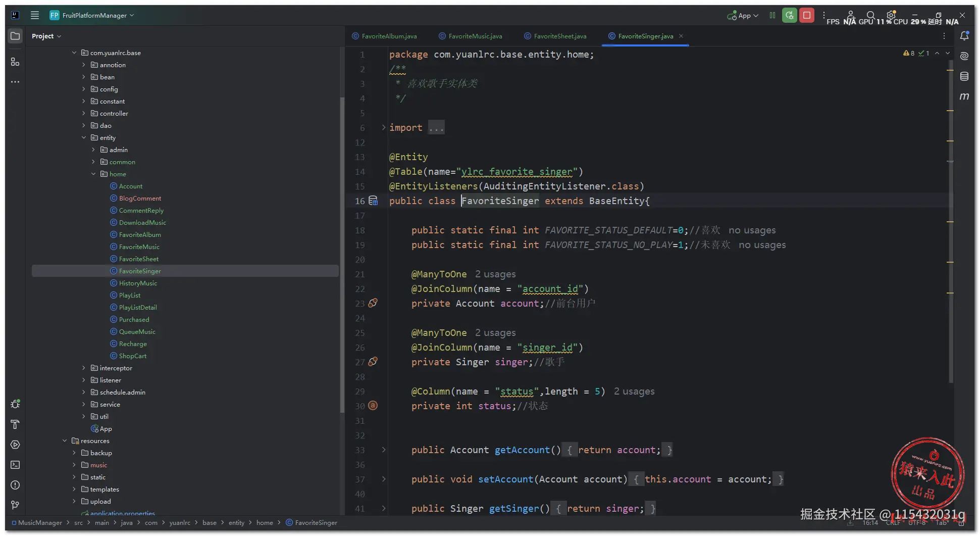The image size is (980, 536).
Task: Open the main hamburger menu
Action: pos(35,15)
